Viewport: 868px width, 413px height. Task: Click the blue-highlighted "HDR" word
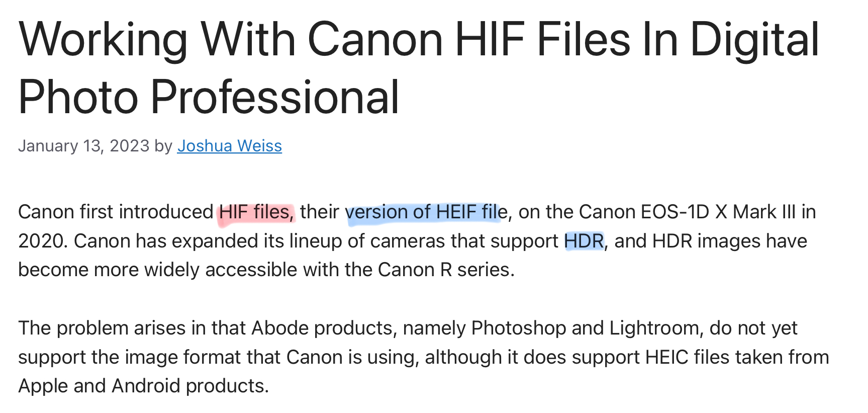pyautogui.click(x=584, y=241)
